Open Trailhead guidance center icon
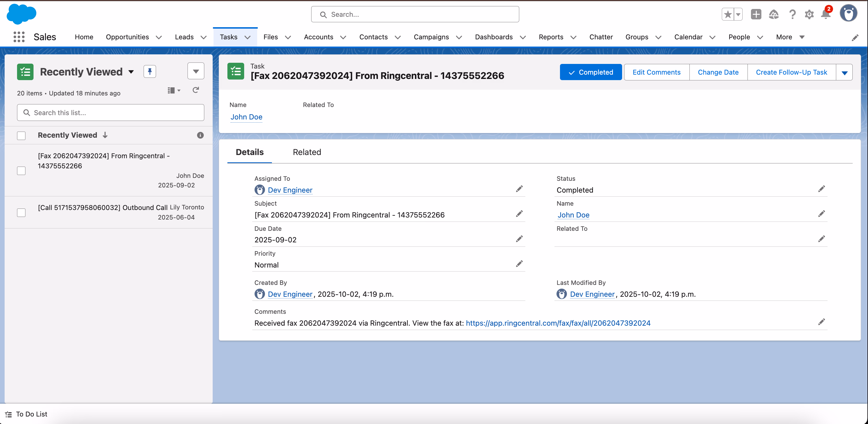The image size is (868, 424). click(x=774, y=14)
